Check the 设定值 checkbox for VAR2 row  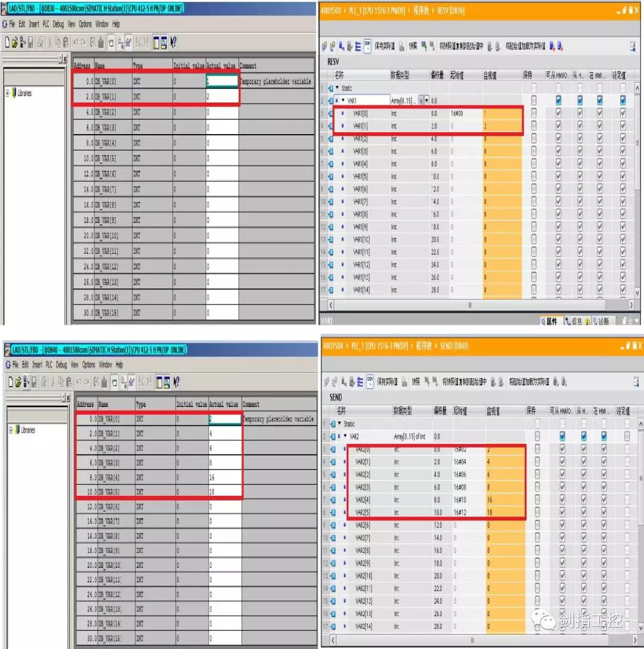click(627, 436)
